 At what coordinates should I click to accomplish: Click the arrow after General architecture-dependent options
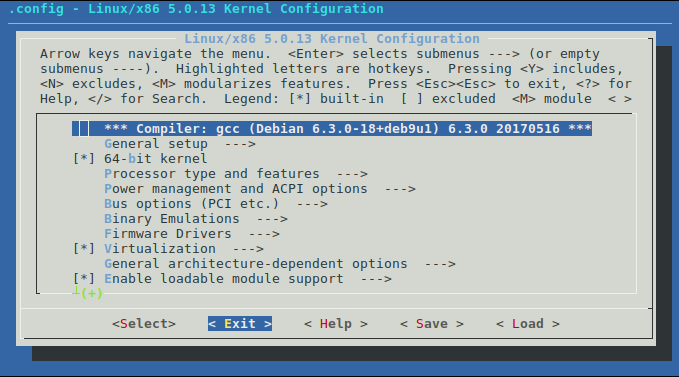click(440, 264)
